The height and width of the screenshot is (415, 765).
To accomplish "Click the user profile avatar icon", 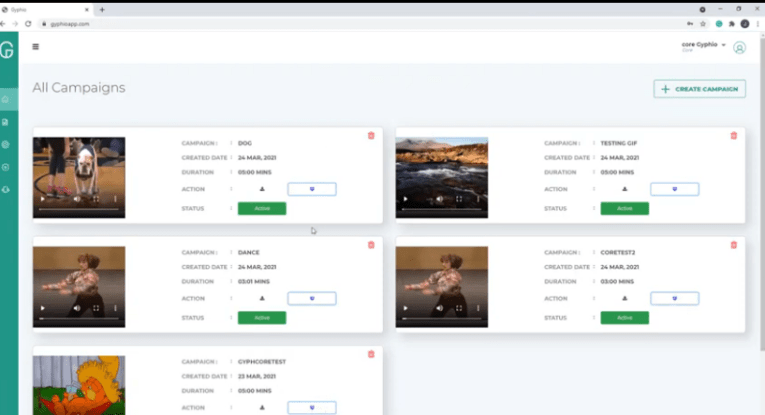I will (740, 48).
